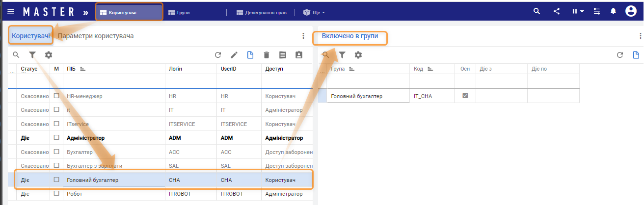Open the pause dropdown in the top bar
The width and height of the screenshot is (644, 205).
click(577, 11)
